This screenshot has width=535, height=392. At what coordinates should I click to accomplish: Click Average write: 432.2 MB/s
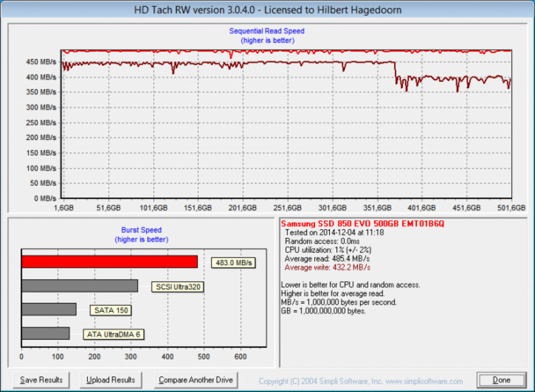tap(328, 267)
